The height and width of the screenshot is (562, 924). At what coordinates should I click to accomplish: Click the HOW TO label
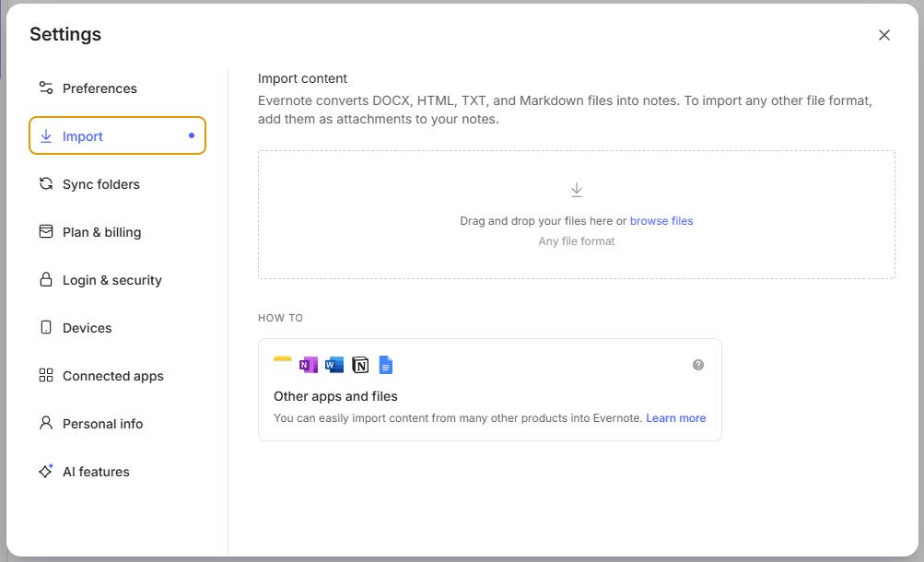click(x=280, y=318)
